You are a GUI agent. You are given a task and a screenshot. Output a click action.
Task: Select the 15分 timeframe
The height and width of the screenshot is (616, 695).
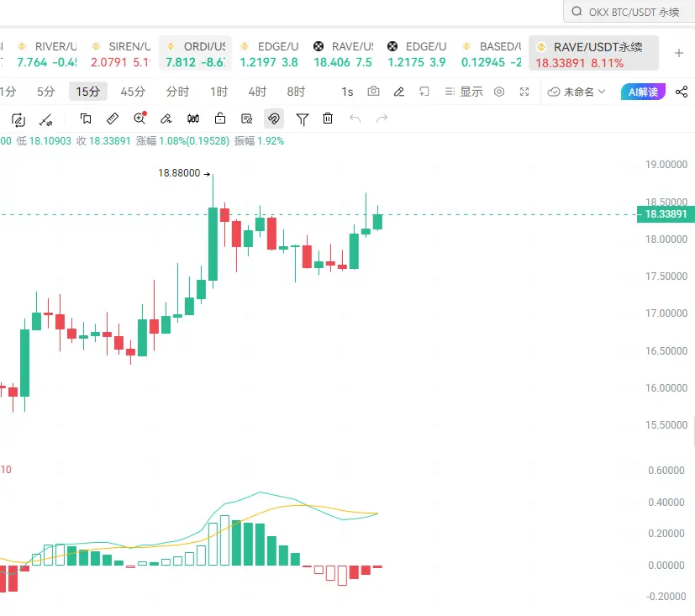pyautogui.click(x=87, y=92)
